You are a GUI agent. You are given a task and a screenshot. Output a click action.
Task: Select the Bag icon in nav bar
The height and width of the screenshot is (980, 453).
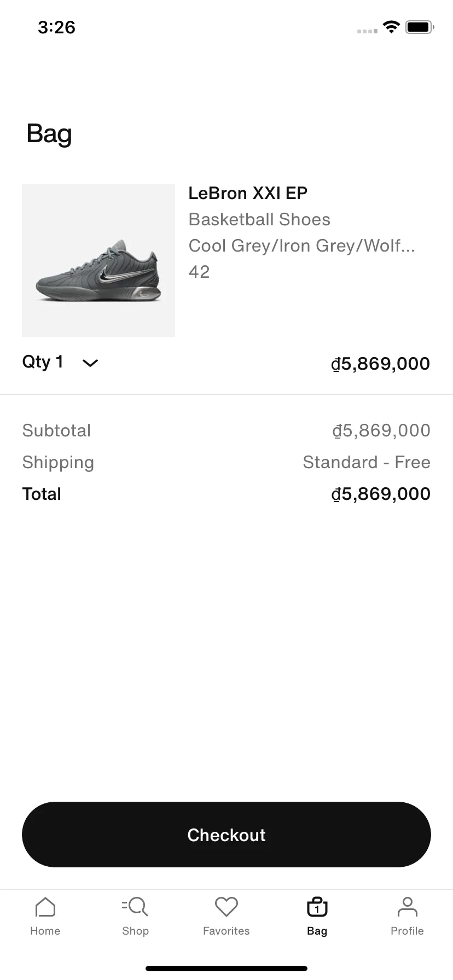pos(317,907)
